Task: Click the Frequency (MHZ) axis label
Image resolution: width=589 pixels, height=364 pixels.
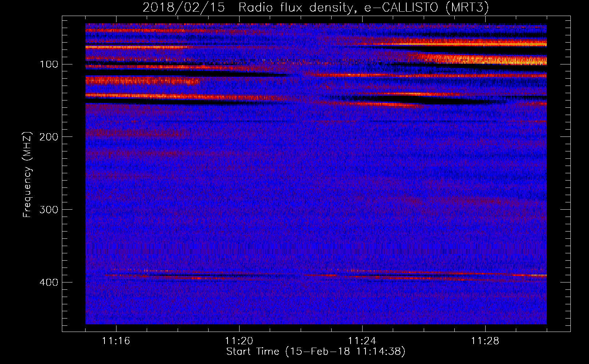Action: click(x=27, y=174)
